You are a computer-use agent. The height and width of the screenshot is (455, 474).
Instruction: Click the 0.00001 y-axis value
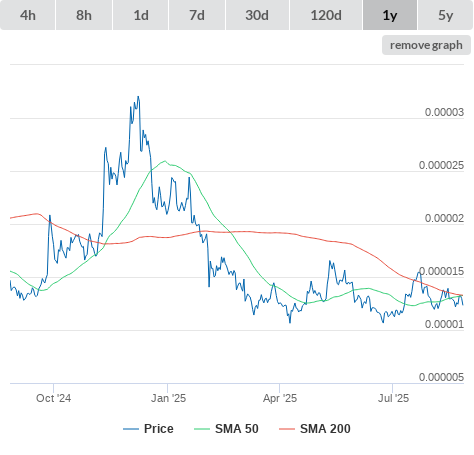(444, 324)
